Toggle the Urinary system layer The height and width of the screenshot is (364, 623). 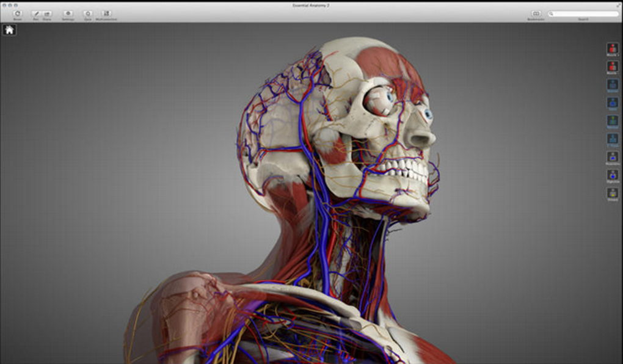point(612,193)
